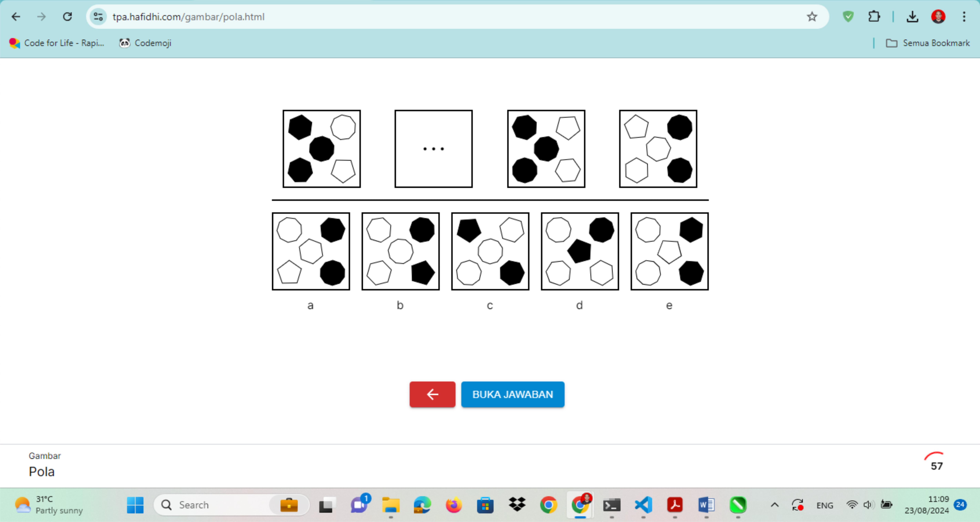This screenshot has height=522, width=980.
Task: Expand system tray hidden icons chevron
Action: tap(774, 505)
